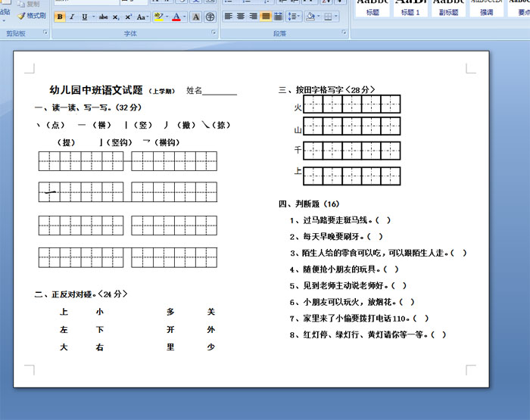Select the Format Painter (格式刷)
Viewport: 530px width, 420px height.
coord(32,16)
